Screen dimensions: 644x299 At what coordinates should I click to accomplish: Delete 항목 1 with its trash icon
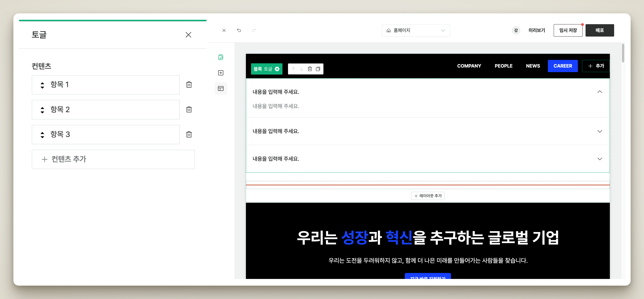point(189,84)
